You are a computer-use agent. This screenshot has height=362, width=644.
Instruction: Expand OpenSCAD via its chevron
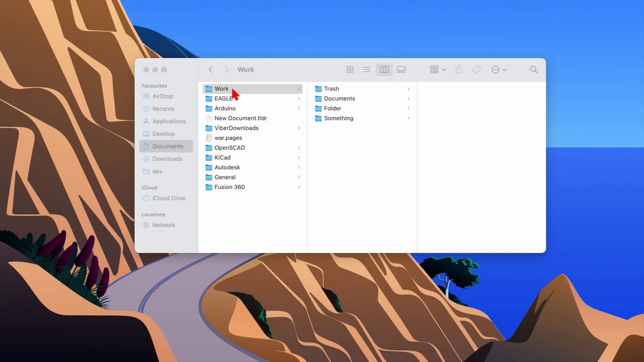coord(299,148)
